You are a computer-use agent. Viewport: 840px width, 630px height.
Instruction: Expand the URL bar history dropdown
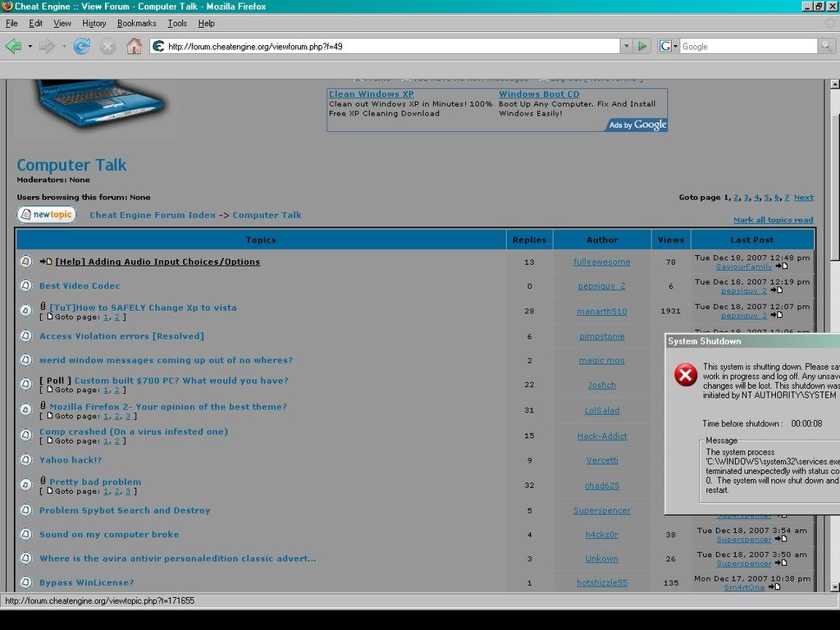[626, 46]
